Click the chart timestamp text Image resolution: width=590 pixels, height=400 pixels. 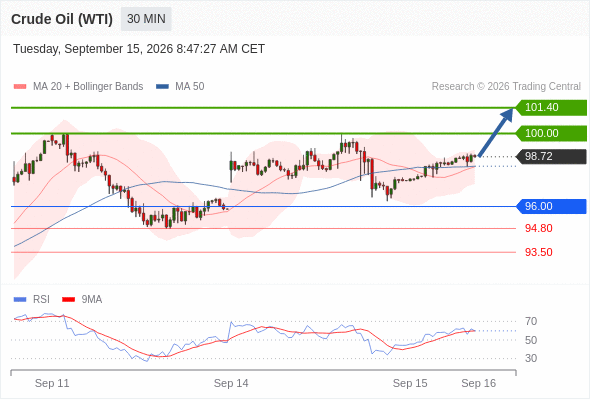(x=139, y=49)
